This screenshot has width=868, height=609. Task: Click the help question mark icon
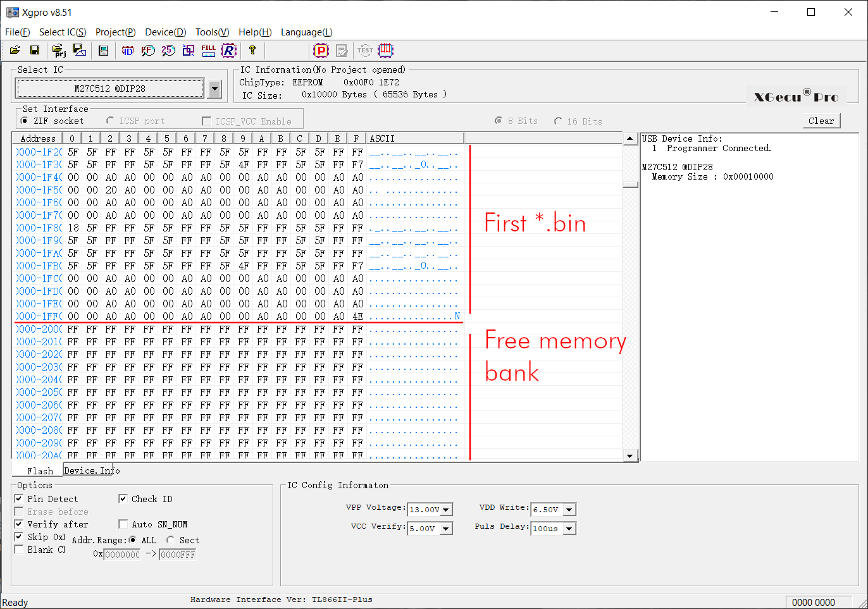(x=252, y=51)
